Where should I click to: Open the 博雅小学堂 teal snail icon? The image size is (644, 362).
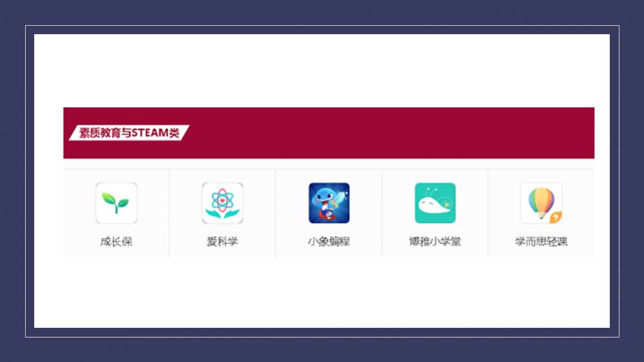pos(435,203)
